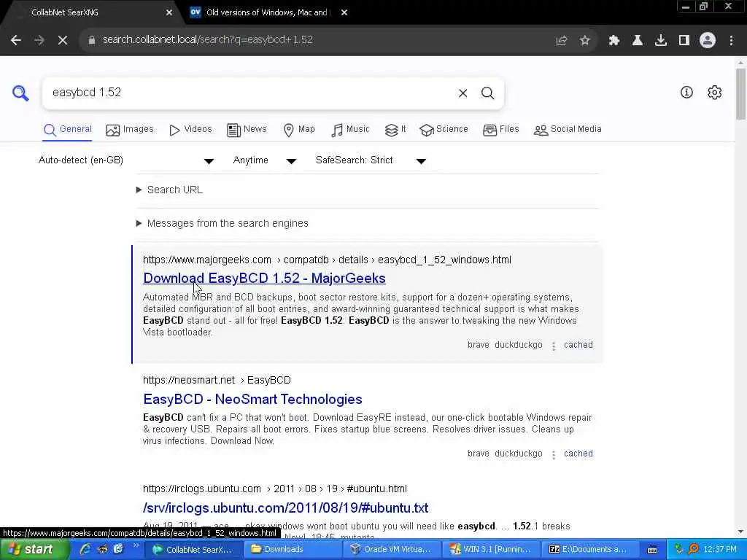747x560 pixels.
Task: Open the Anytime time range dropdown
Action: [x=264, y=160]
